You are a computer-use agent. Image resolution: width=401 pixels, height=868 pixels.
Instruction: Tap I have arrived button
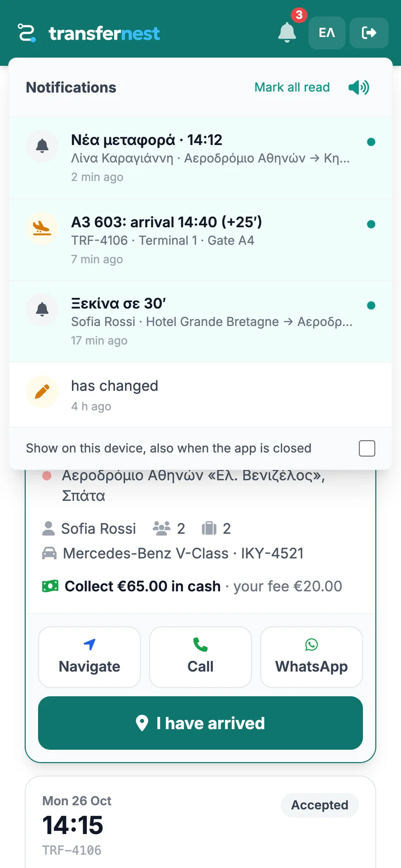pyautogui.click(x=200, y=723)
